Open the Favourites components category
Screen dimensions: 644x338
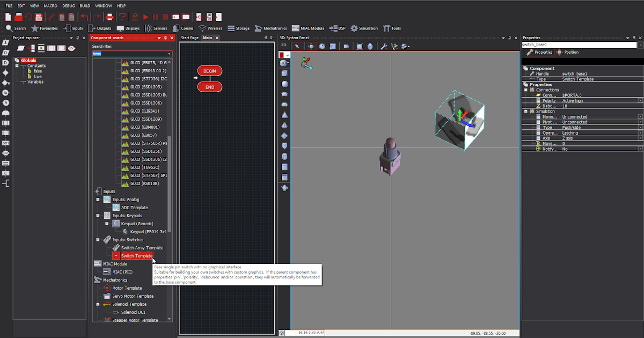tap(45, 28)
